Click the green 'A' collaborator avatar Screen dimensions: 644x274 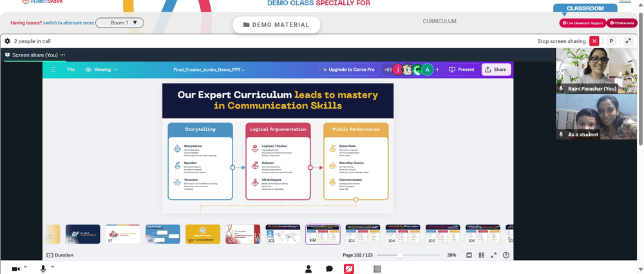pos(428,69)
